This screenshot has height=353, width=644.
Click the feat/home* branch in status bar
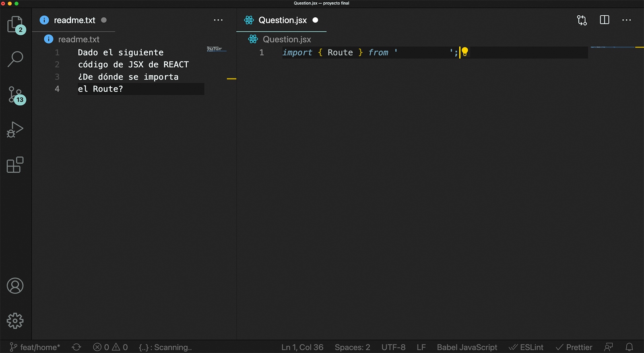click(35, 347)
